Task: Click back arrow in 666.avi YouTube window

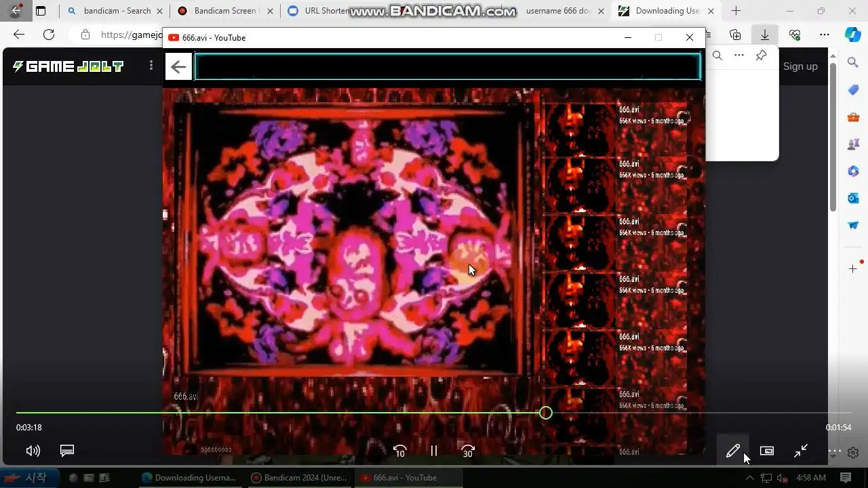Action: coord(178,66)
